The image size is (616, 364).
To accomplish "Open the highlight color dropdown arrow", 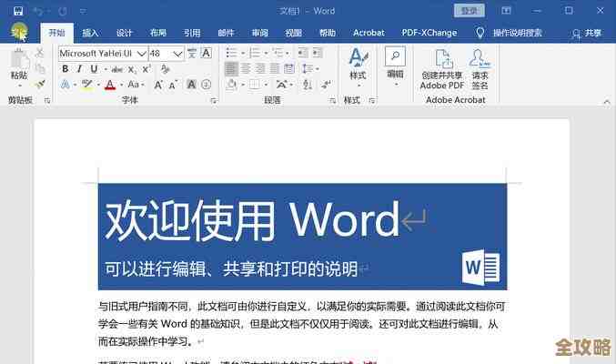I will pyautogui.click(x=98, y=85).
